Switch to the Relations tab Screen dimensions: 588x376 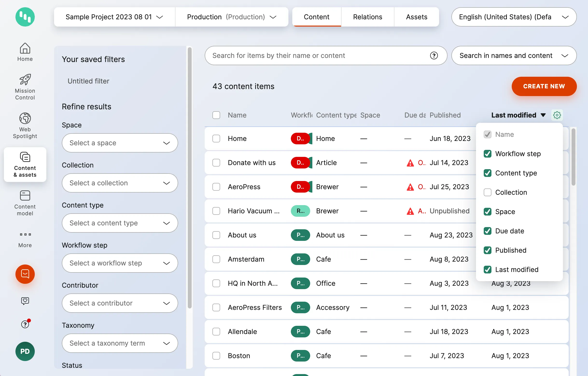click(x=367, y=17)
